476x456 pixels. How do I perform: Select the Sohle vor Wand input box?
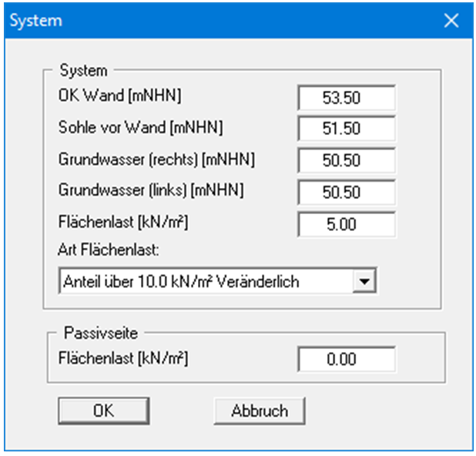(346, 129)
